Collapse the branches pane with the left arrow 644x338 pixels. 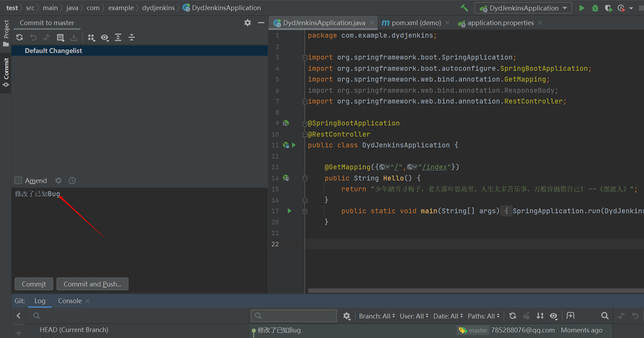18,316
